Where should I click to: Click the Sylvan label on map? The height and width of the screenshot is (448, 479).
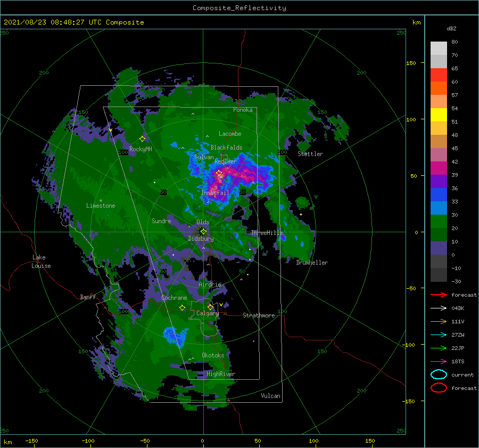204,157
